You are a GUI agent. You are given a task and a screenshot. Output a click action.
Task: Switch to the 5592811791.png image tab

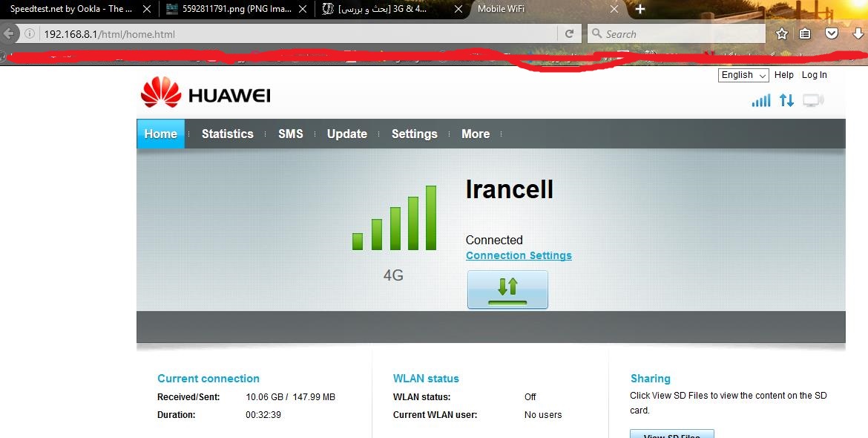point(237,9)
